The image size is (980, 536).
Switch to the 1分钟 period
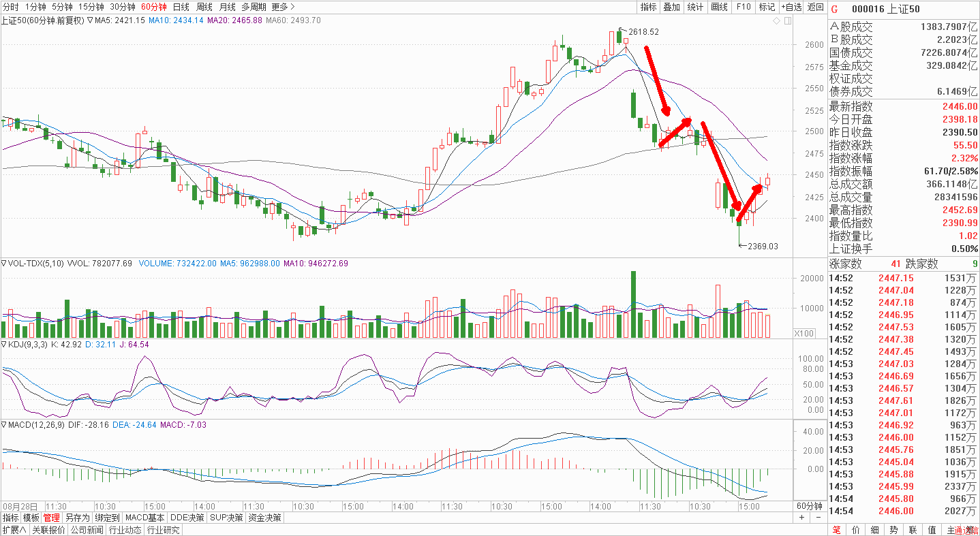[x=35, y=7]
